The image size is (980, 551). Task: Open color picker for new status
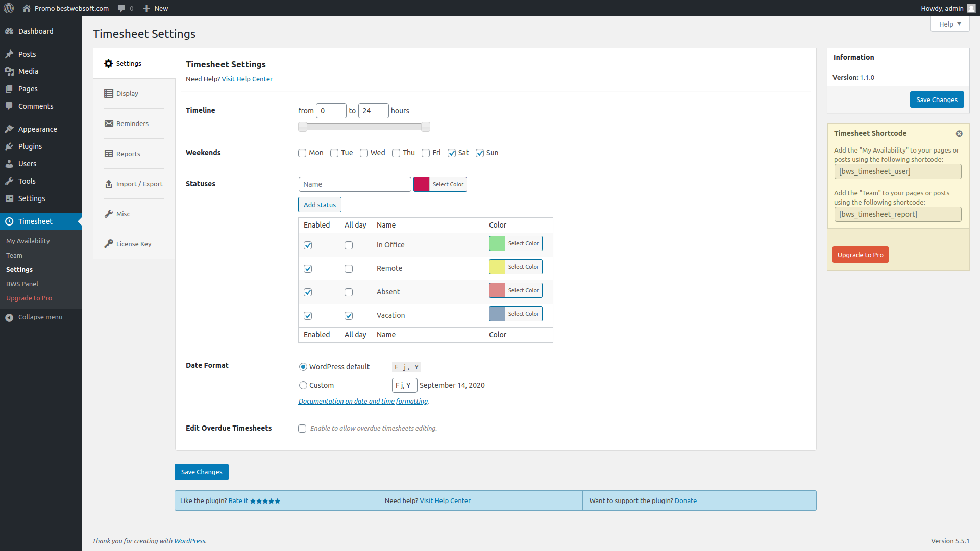coord(440,184)
